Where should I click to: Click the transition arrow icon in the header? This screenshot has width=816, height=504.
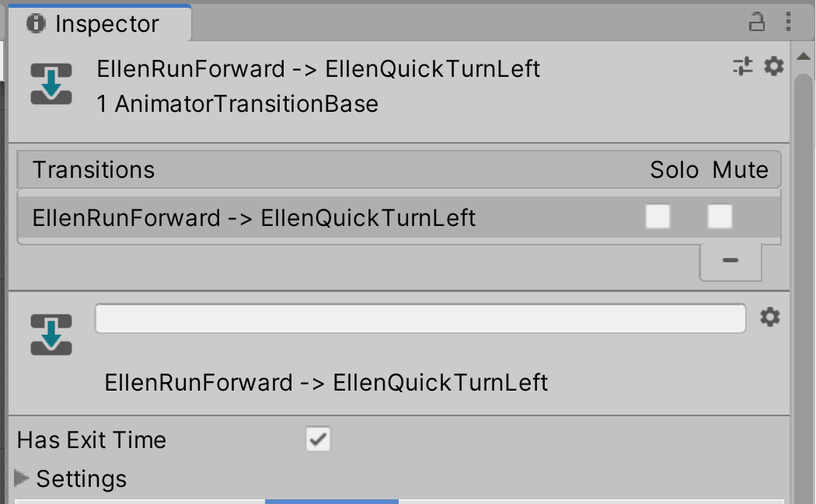coord(51,84)
